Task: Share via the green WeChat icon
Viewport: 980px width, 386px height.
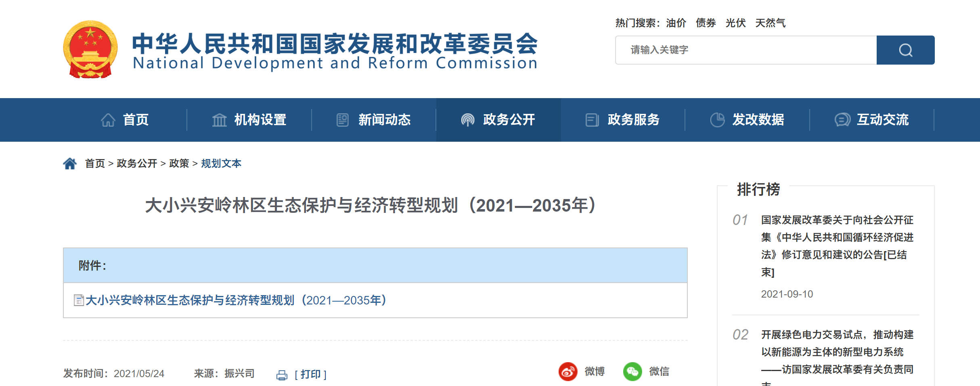Action: (632, 371)
